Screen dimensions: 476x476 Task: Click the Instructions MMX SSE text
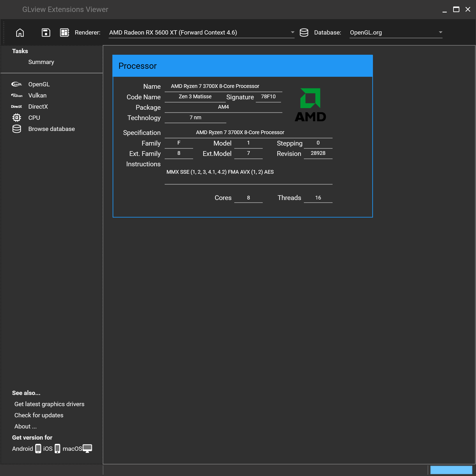point(220,172)
